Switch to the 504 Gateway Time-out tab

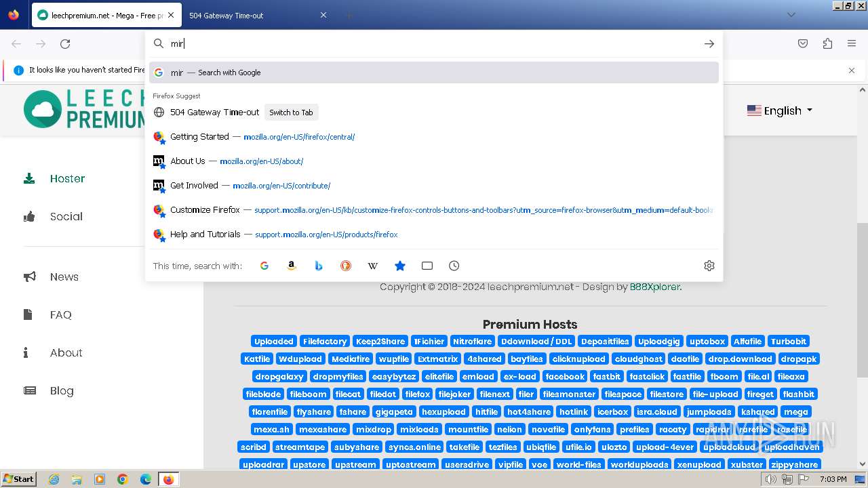point(258,15)
